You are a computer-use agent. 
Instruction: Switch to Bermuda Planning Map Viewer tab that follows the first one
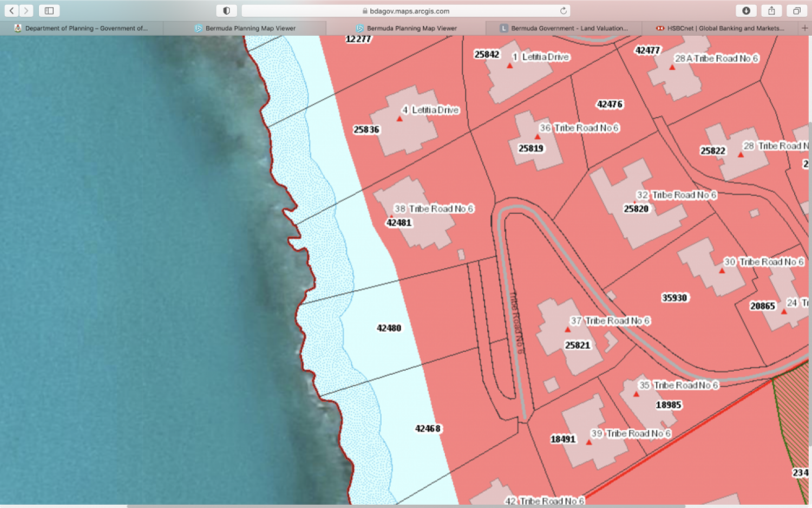[x=406, y=28]
